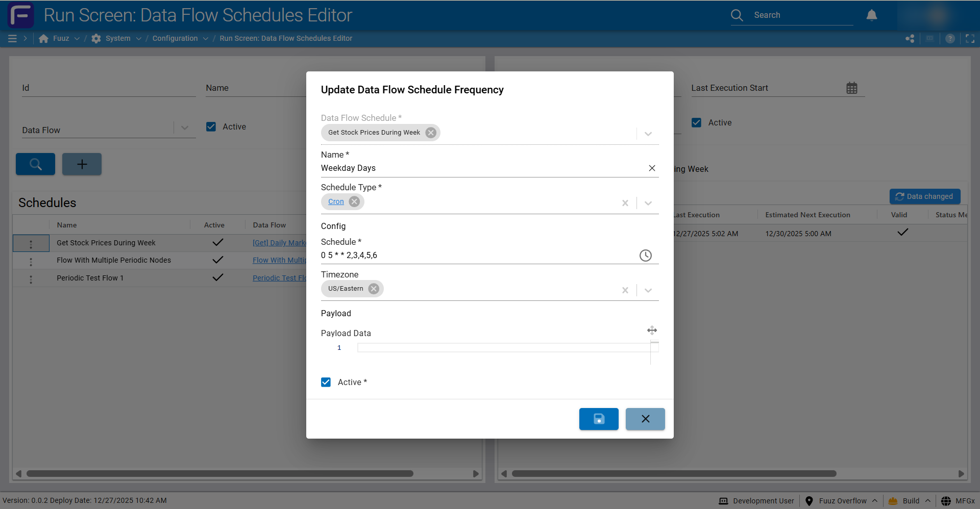Open the cron schedule clock helper

pos(646,256)
